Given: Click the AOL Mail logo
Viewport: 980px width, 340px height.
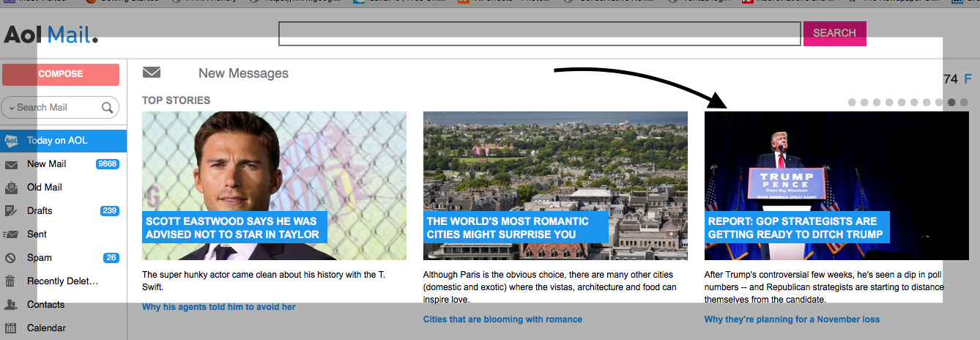Looking at the screenshot, I should pyautogui.click(x=51, y=34).
